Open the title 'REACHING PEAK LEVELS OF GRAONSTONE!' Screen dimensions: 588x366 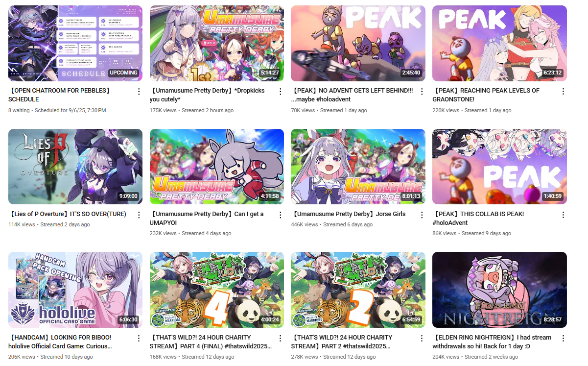point(486,95)
